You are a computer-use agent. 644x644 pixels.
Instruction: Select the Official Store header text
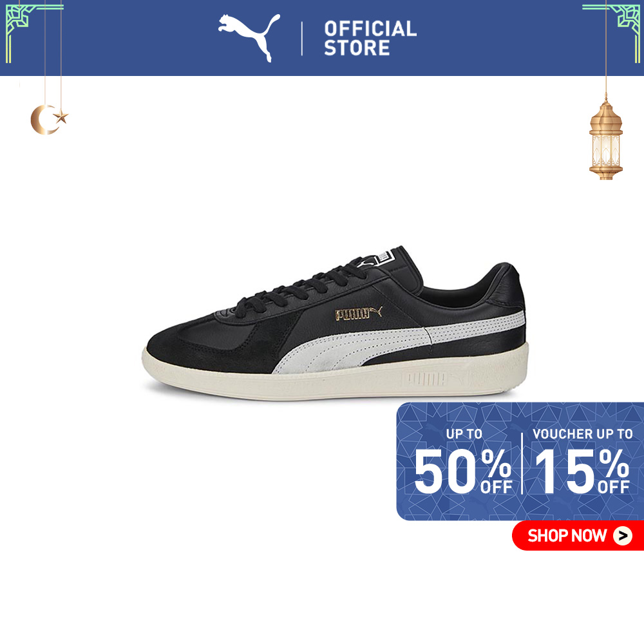coord(370,38)
